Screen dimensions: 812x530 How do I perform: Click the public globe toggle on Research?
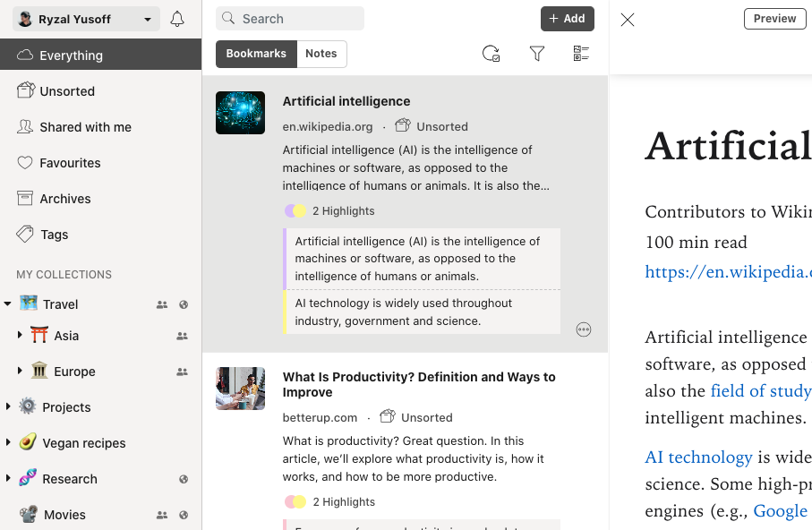[x=184, y=479]
